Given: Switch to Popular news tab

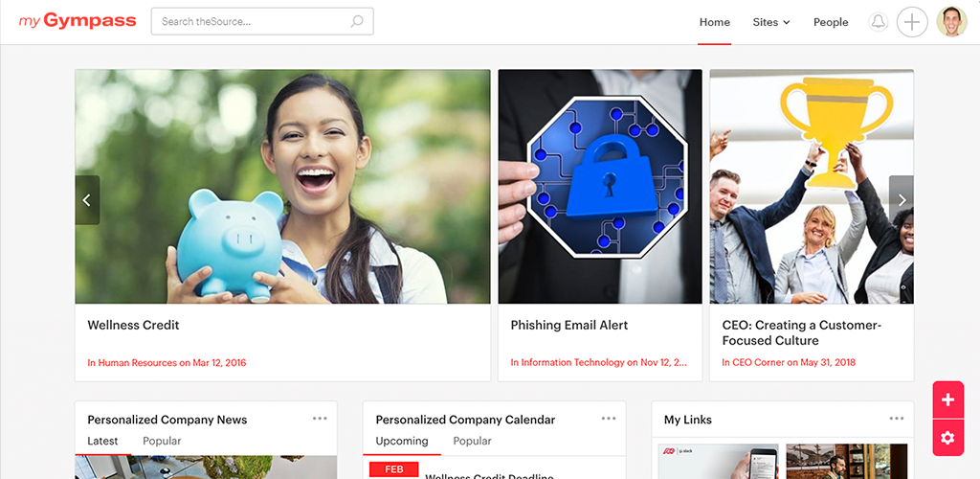Looking at the screenshot, I should pos(162,441).
